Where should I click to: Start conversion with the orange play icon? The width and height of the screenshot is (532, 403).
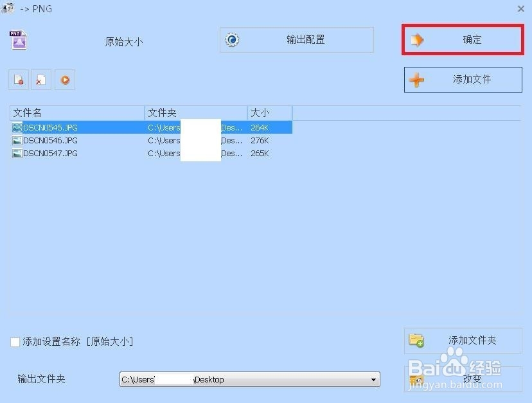pos(64,79)
